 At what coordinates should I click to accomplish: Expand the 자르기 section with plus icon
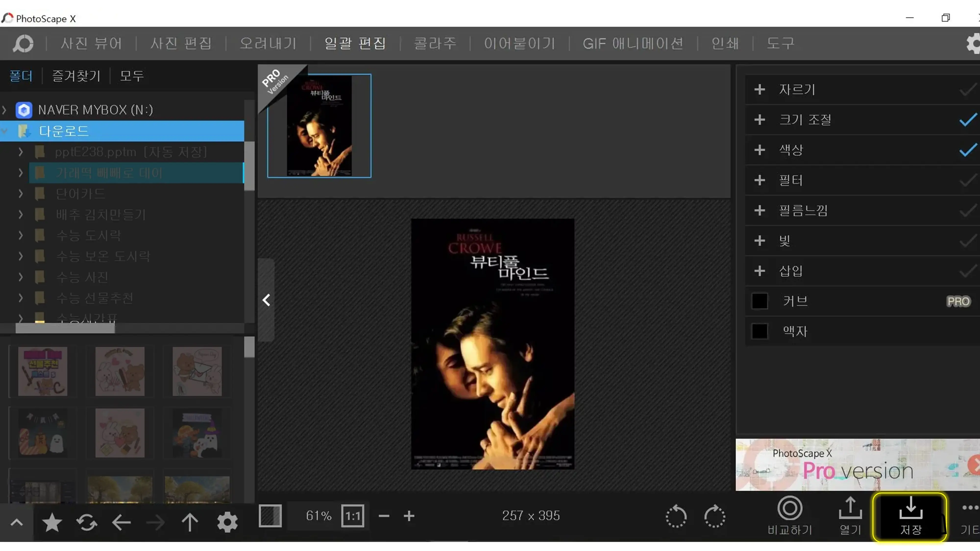click(x=759, y=89)
